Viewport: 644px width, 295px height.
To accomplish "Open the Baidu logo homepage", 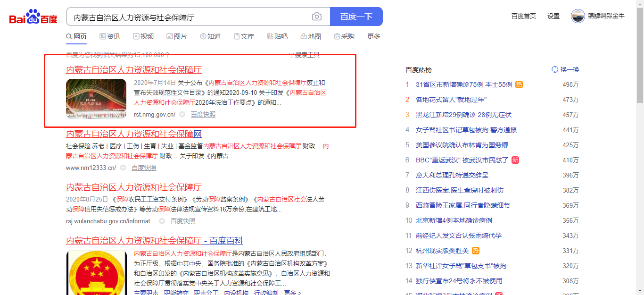I will coord(33,17).
